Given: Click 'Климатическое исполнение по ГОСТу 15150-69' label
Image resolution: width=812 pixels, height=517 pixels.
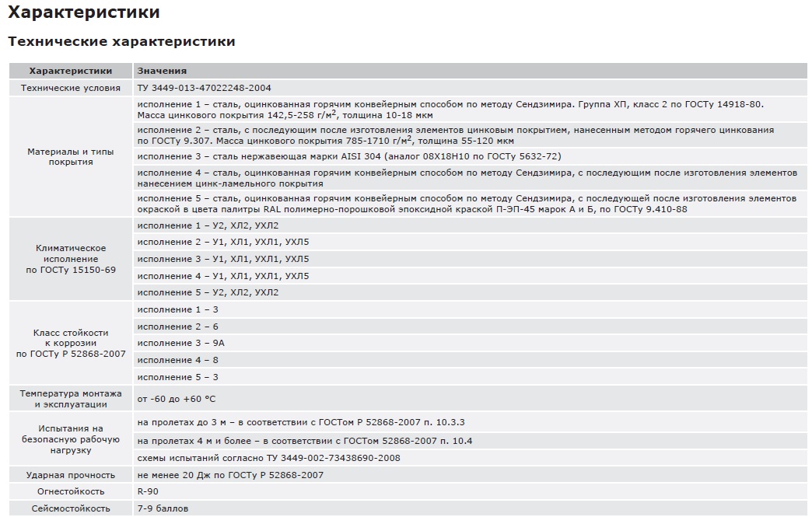Looking at the screenshot, I should 71,259.
